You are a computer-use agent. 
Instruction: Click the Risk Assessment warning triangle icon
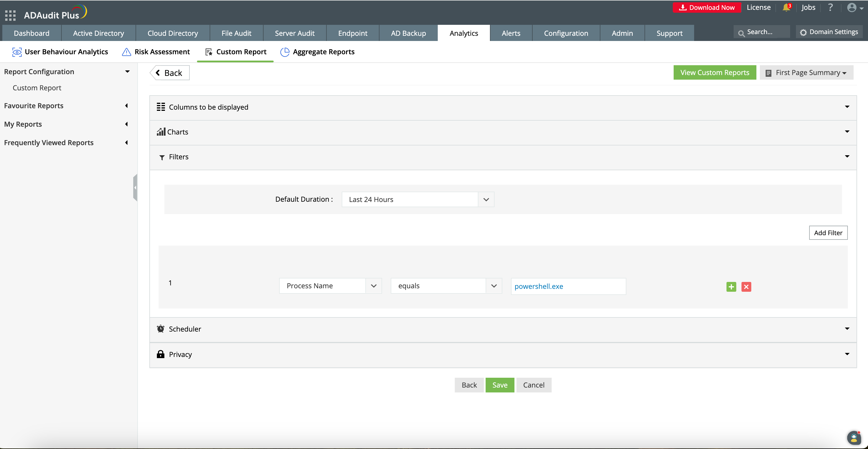(x=126, y=52)
